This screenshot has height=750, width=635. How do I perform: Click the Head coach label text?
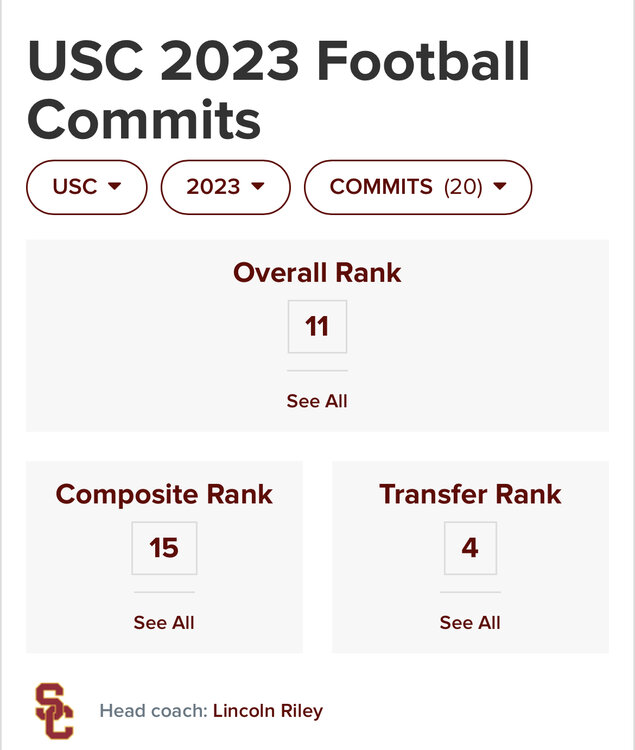point(153,712)
